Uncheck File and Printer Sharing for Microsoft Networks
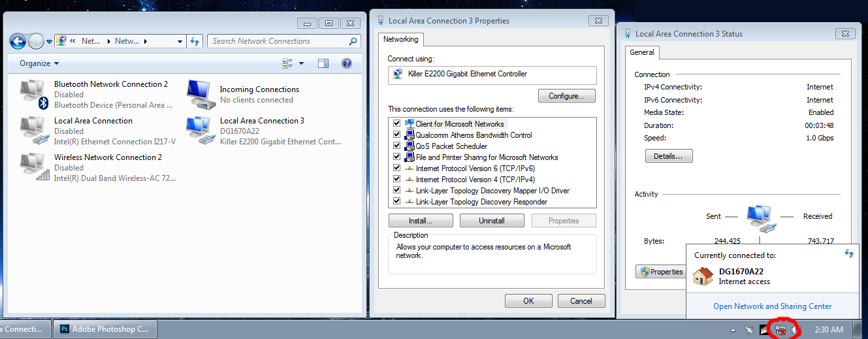868x339 pixels. pos(396,157)
